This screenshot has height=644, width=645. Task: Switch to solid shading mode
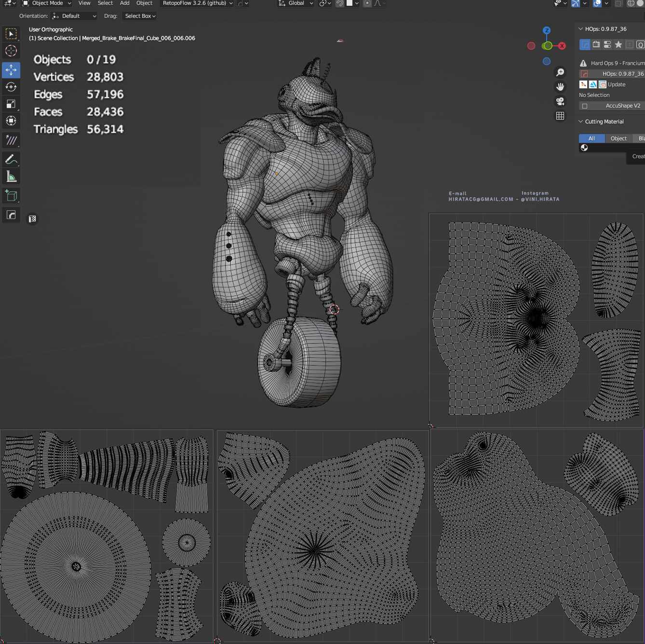tap(640, 3)
